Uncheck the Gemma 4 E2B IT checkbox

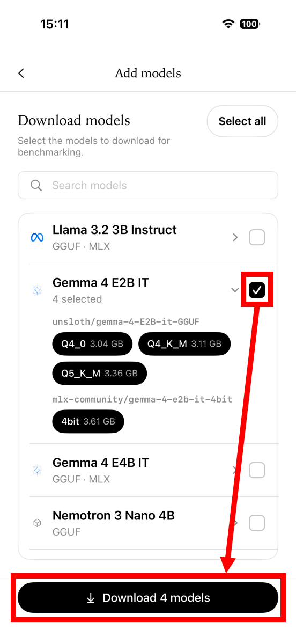257,290
